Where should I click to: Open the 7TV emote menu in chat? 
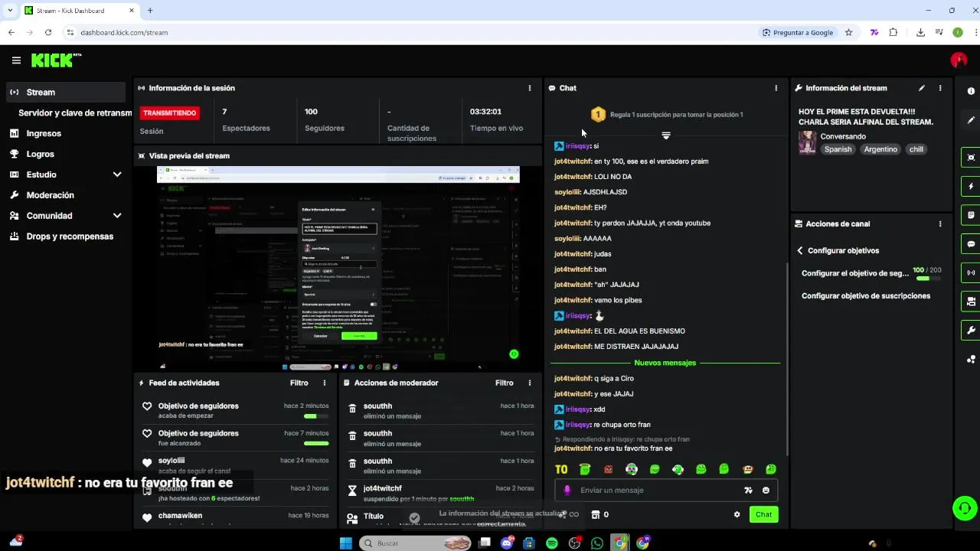(x=748, y=491)
